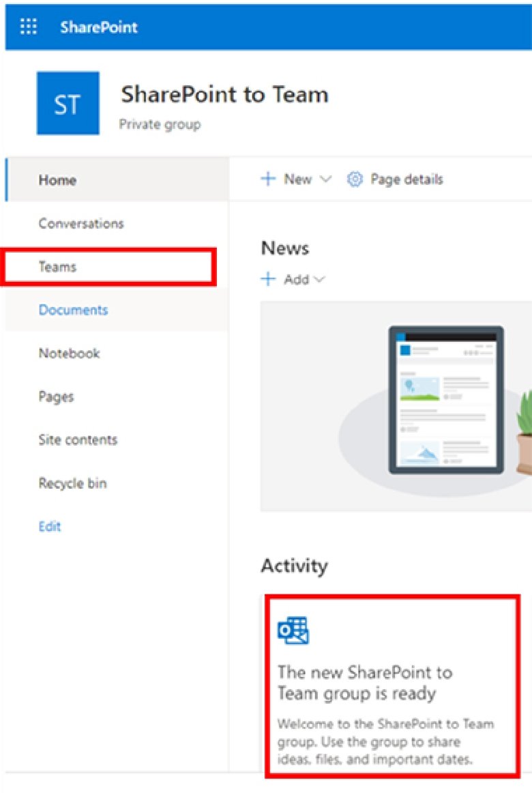Open Conversations from the left navigation
The image size is (532, 793).
tap(80, 224)
